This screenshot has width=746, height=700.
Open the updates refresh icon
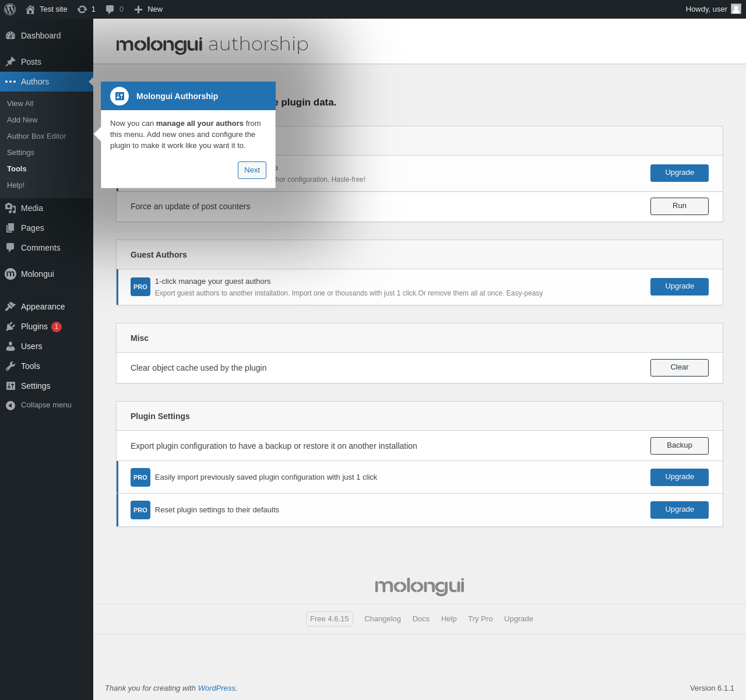tap(82, 9)
